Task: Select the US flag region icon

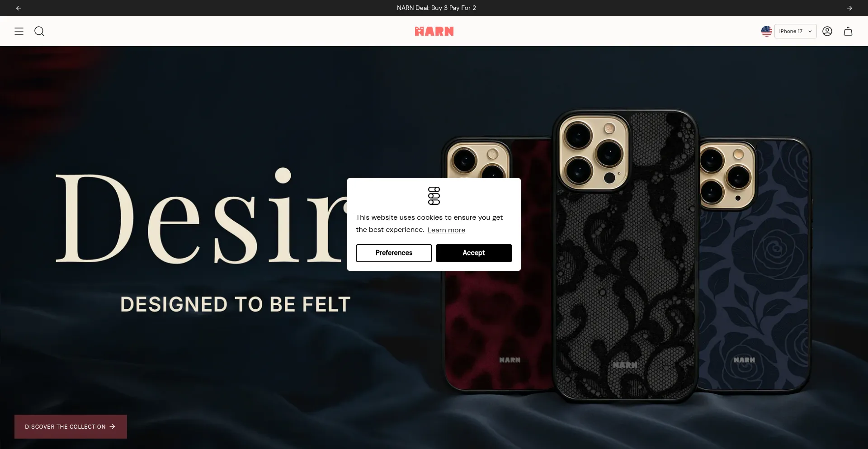Action: click(x=766, y=31)
